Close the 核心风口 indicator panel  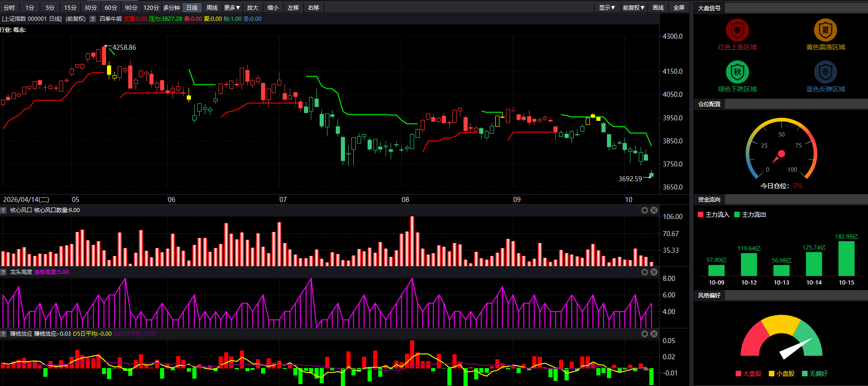[654, 210]
